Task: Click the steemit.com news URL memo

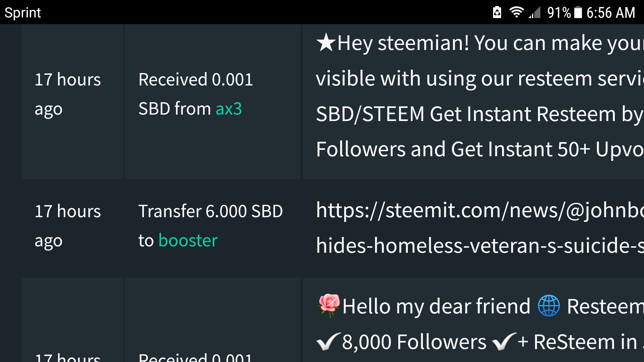Action: point(480,228)
